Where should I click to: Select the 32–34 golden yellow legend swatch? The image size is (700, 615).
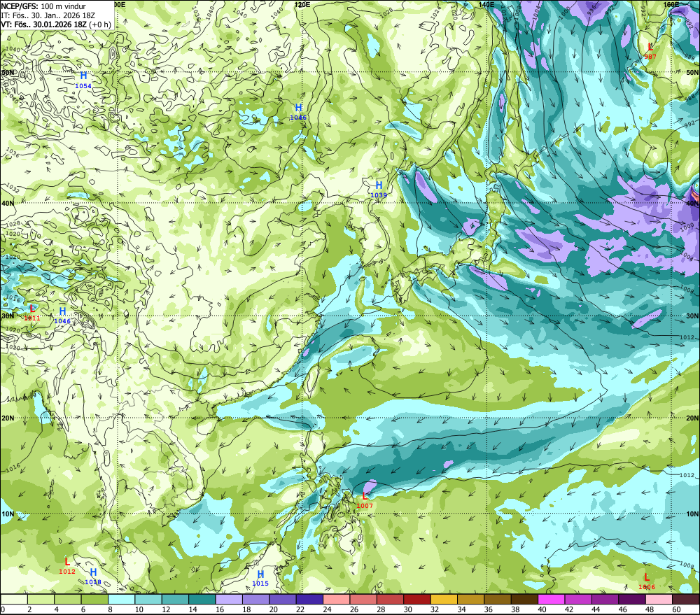click(x=444, y=599)
